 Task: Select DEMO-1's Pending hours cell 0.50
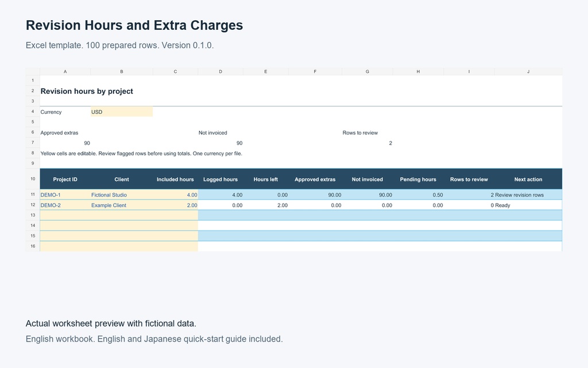tap(418, 194)
